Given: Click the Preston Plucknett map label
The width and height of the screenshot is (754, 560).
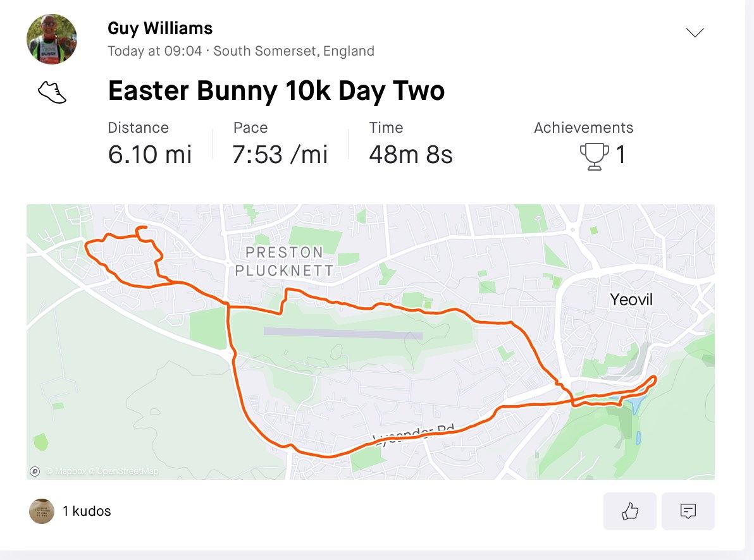Looking at the screenshot, I should point(285,262).
